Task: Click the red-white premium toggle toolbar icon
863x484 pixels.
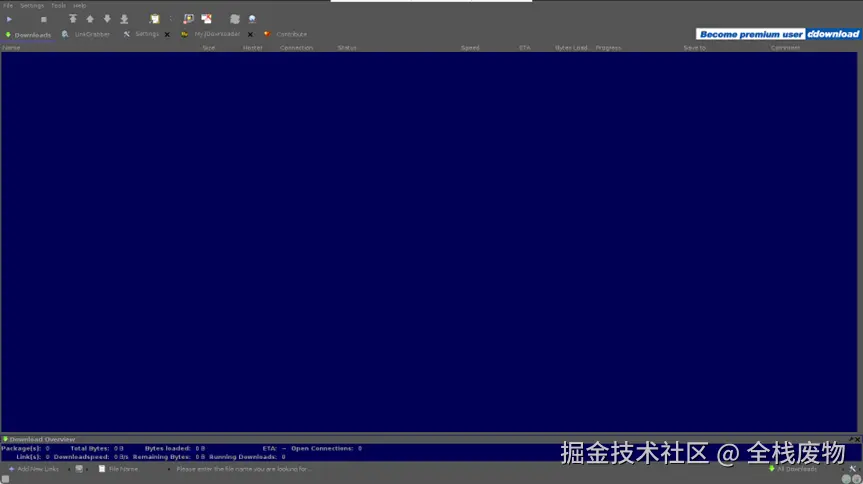Action: pos(206,19)
